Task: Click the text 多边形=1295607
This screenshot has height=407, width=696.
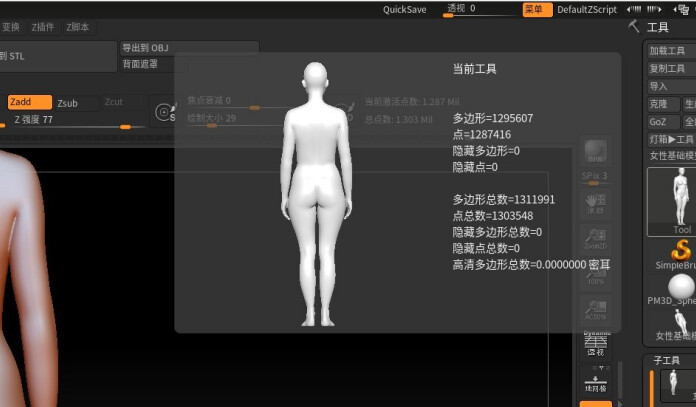Action: point(493,119)
